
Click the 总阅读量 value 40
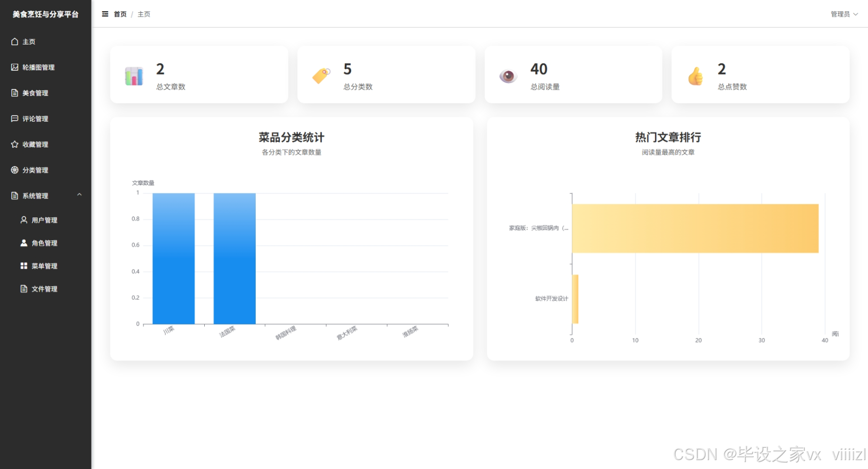click(539, 69)
